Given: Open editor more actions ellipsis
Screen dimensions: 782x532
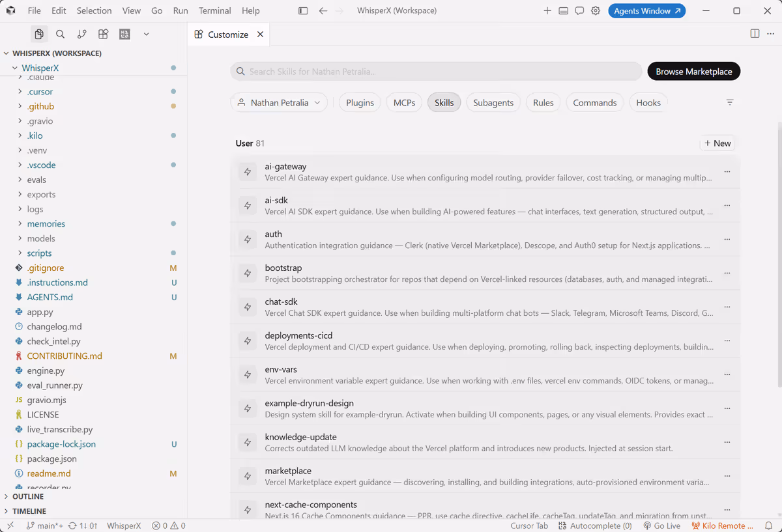Looking at the screenshot, I should coord(771,34).
